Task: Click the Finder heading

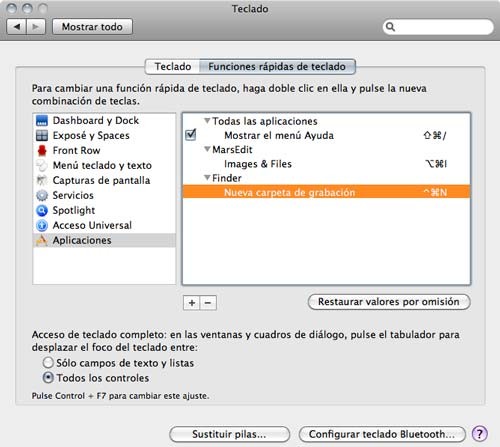Action: click(227, 178)
